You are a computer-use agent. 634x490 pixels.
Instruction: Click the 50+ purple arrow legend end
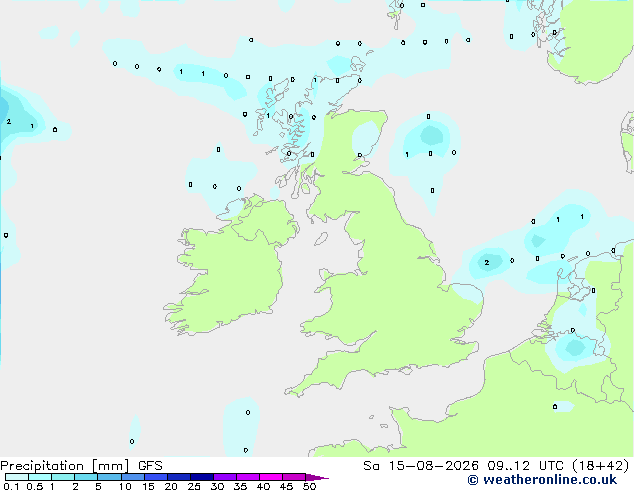(x=317, y=477)
